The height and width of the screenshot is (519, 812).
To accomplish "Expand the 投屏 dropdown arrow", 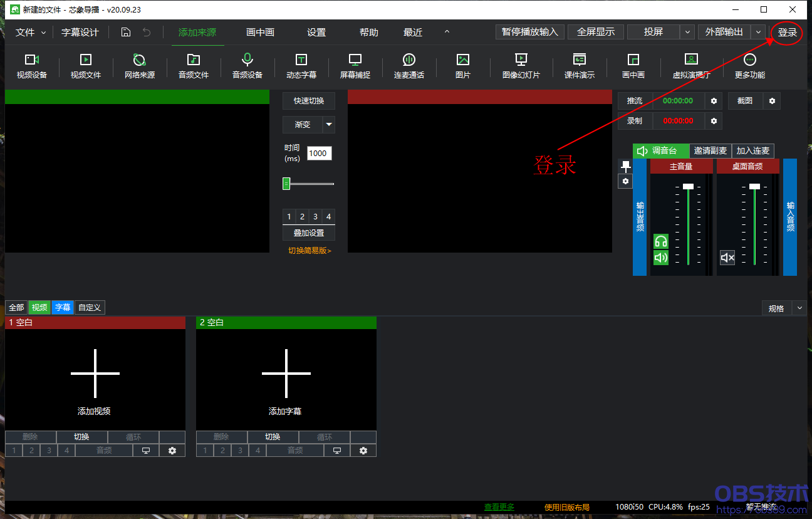I will point(687,32).
